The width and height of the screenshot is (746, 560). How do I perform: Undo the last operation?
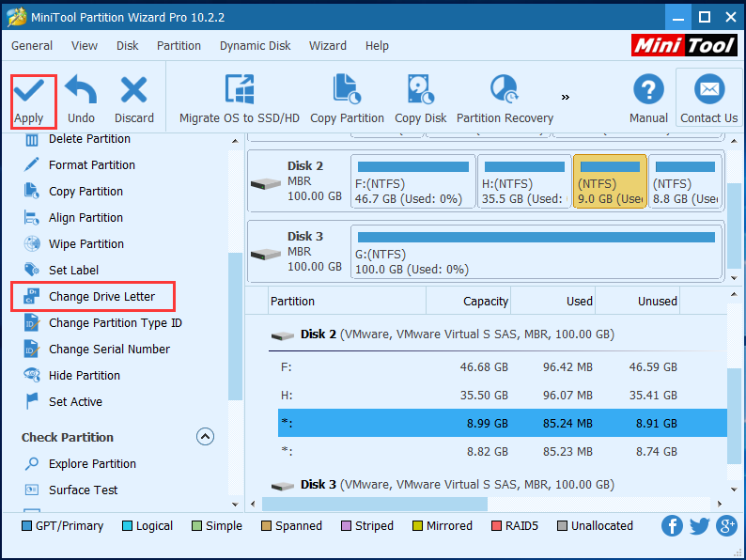click(81, 100)
